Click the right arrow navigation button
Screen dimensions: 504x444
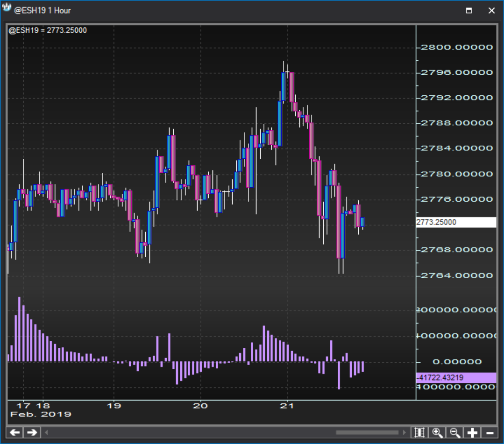tap(32, 432)
